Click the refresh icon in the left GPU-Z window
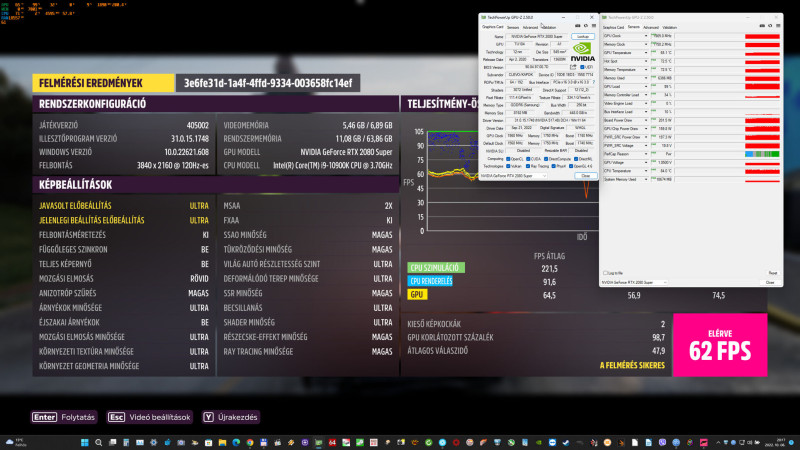This screenshot has width=800, height=450. coord(586,26)
